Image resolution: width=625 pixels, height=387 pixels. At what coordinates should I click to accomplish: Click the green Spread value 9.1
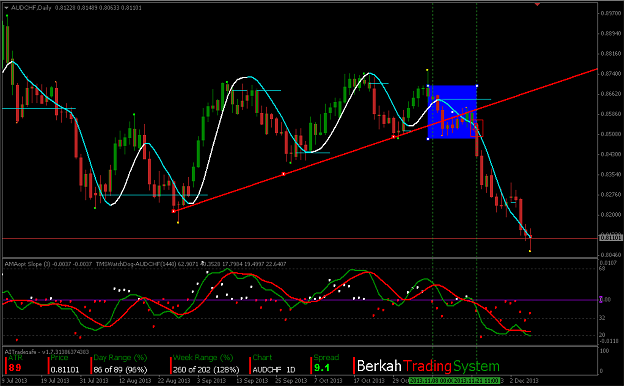click(x=322, y=367)
